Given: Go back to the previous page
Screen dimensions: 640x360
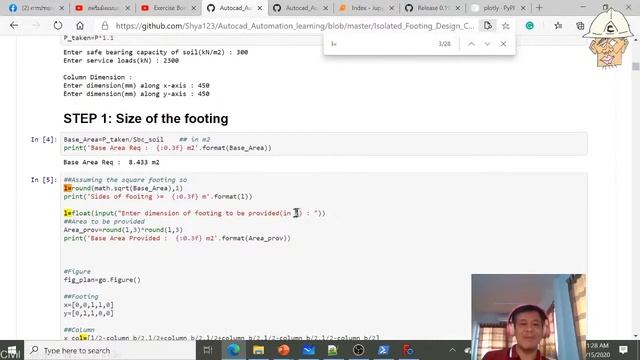Looking at the screenshot, I should (x=14, y=26).
